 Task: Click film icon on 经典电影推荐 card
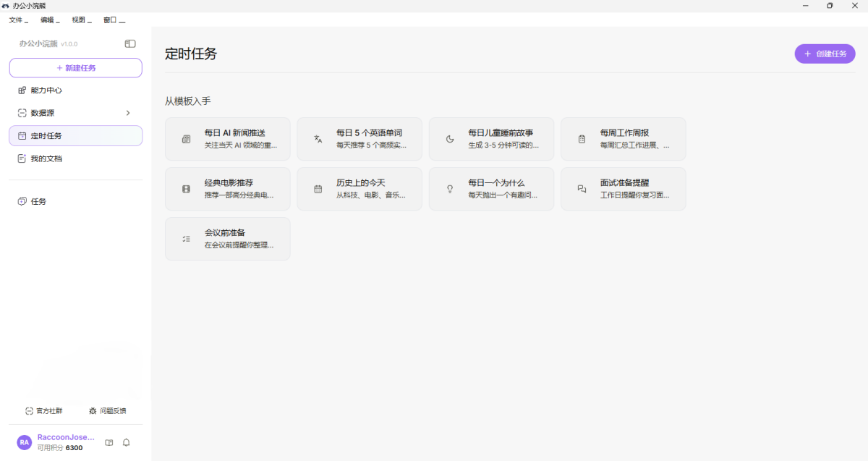(x=186, y=189)
